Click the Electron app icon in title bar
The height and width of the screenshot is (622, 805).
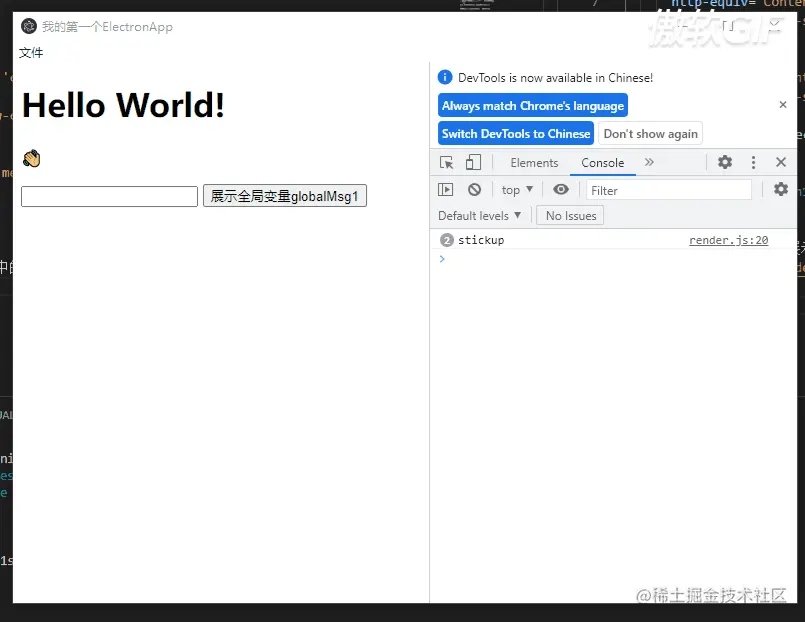pyautogui.click(x=29, y=26)
